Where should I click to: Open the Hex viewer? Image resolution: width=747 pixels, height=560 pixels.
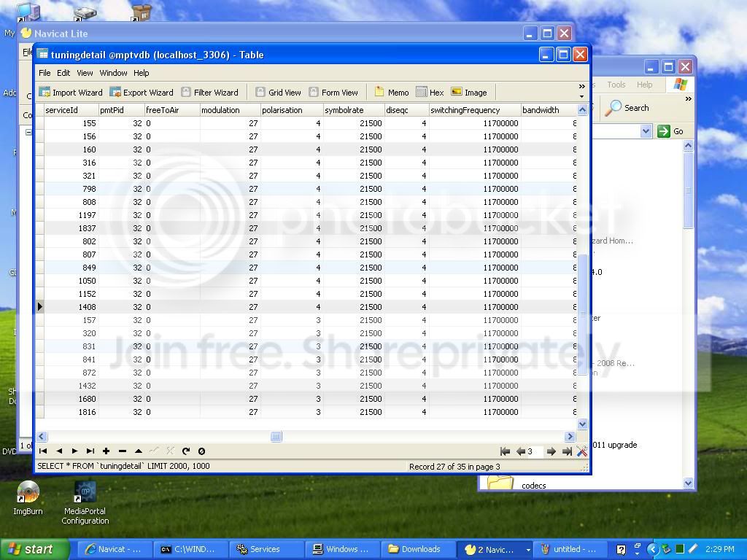tap(430, 93)
